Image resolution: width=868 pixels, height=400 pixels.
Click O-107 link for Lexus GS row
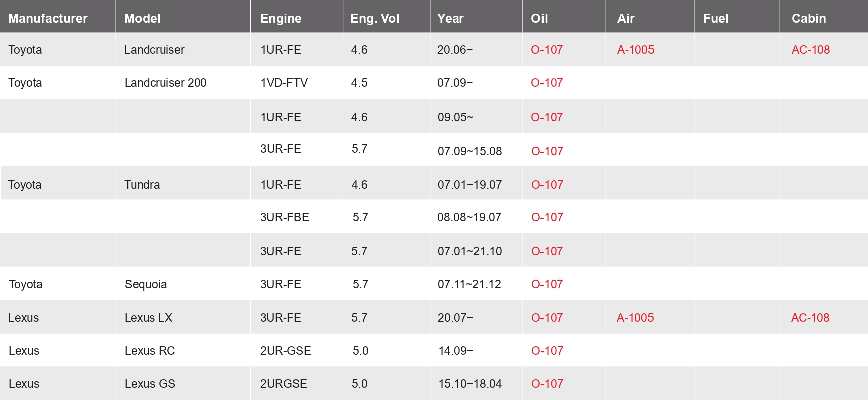click(547, 384)
